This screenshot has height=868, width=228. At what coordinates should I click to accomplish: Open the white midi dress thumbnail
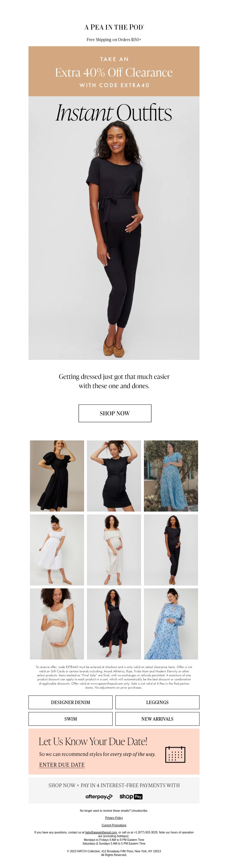[57, 550]
